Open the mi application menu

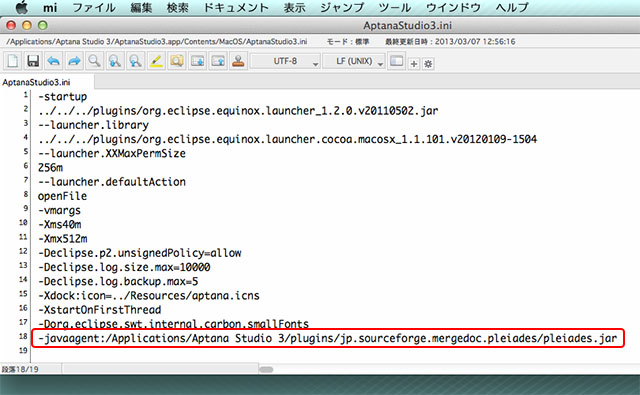[50, 7]
